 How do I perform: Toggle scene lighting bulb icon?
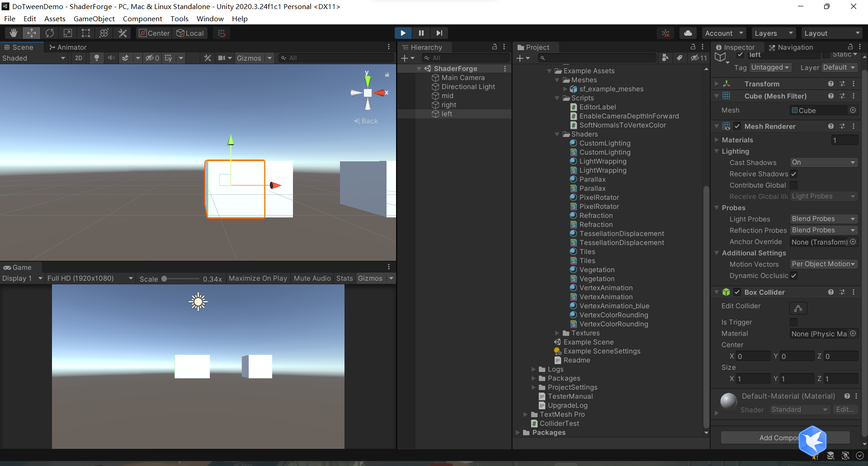click(x=96, y=58)
